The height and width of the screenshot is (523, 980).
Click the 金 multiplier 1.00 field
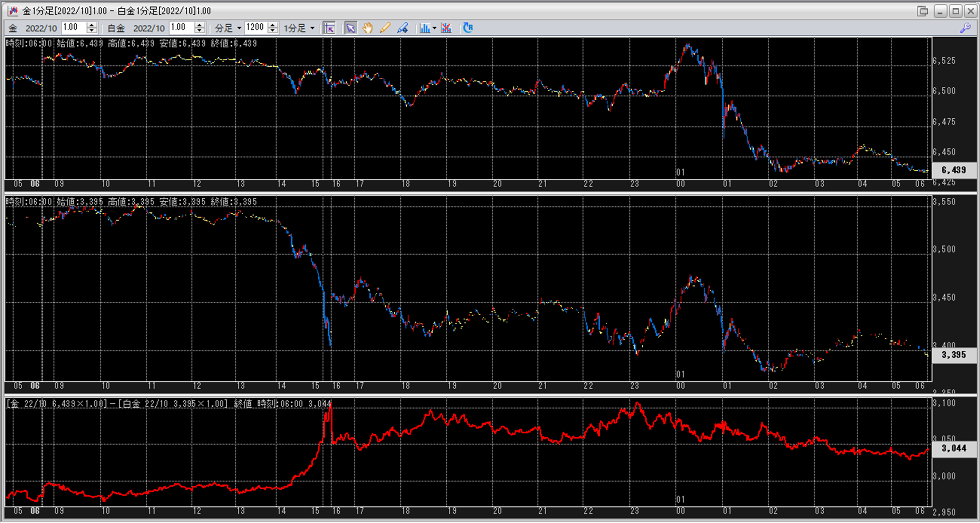(73, 28)
